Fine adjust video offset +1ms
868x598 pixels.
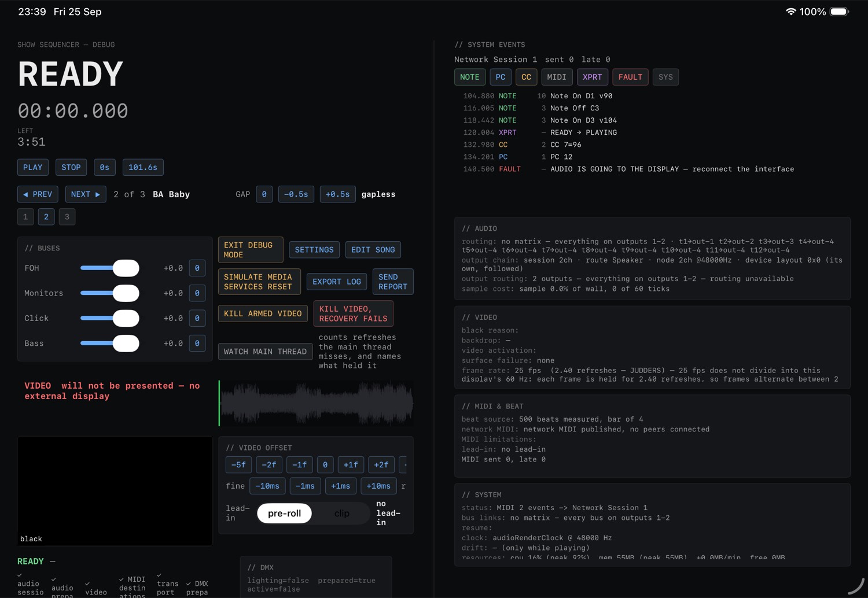pyautogui.click(x=340, y=486)
